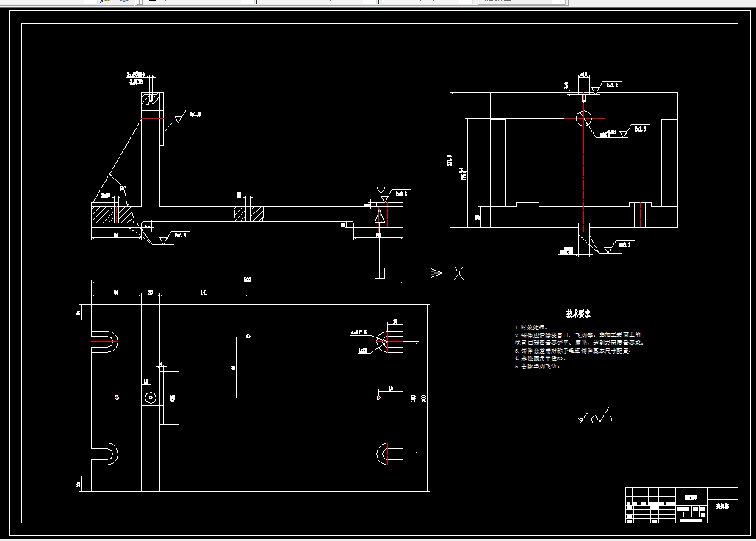Click the material cell in the title block

tap(691, 497)
